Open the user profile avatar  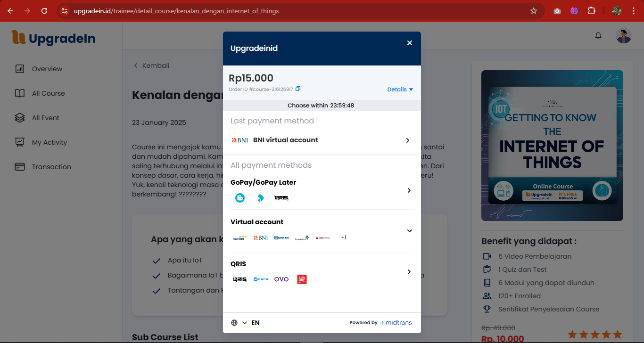(x=624, y=36)
